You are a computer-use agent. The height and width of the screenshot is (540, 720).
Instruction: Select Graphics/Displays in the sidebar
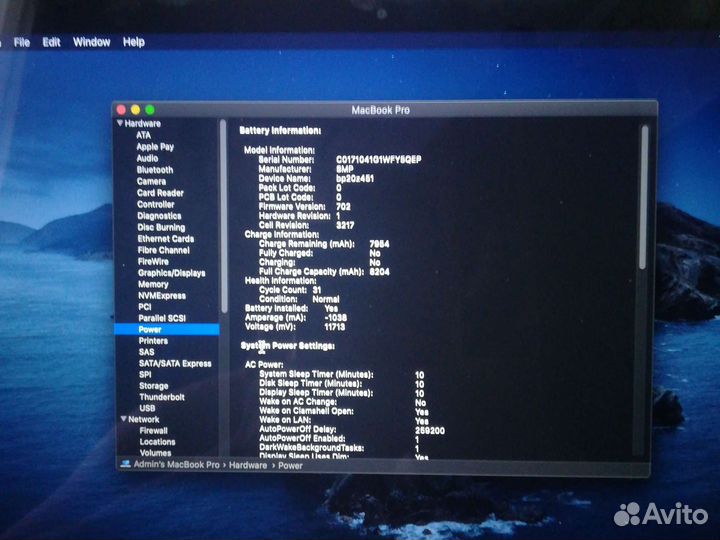(x=172, y=273)
